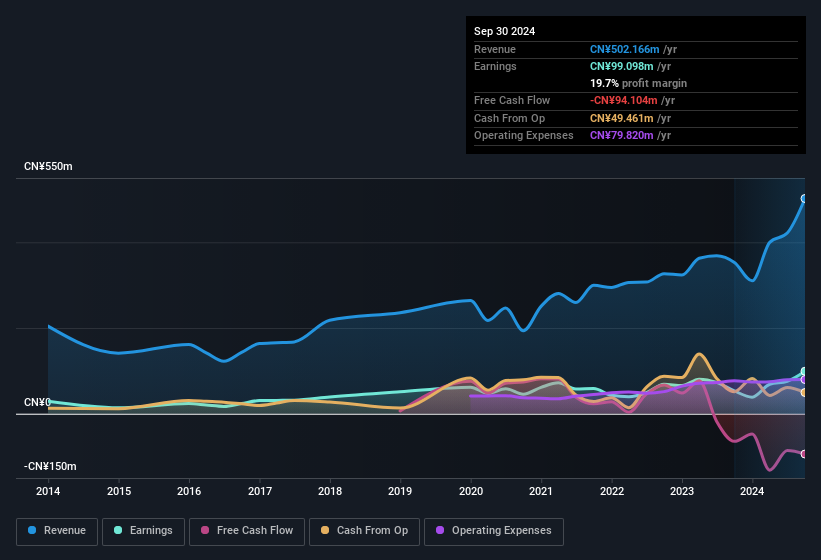This screenshot has width=821, height=560.
Task: Toggle the Operating Expenses legend button
Action: point(494,531)
